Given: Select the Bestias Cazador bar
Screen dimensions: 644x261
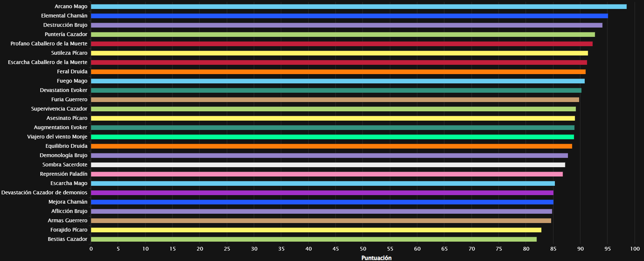Looking at the screenshot, I should [314, 239].
